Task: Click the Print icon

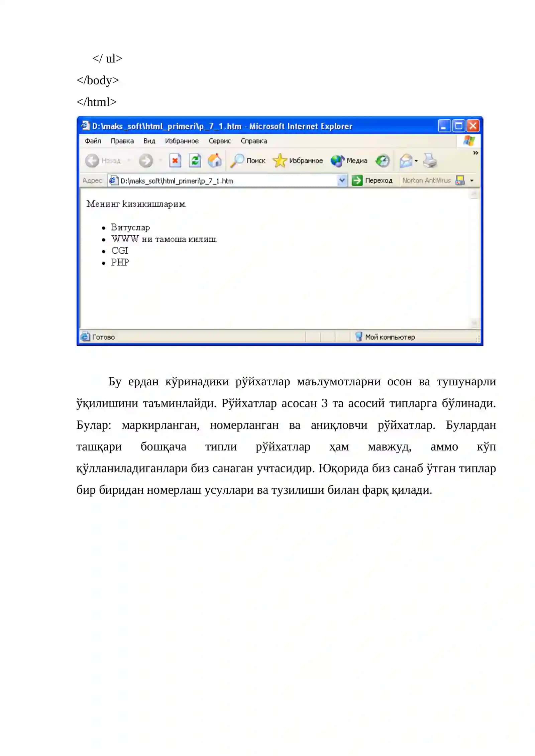Action: [430, 161]
